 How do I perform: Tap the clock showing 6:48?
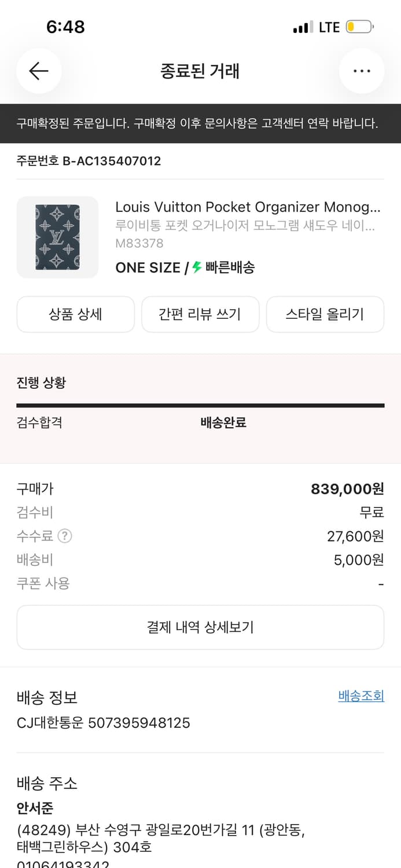pos(65,26)
